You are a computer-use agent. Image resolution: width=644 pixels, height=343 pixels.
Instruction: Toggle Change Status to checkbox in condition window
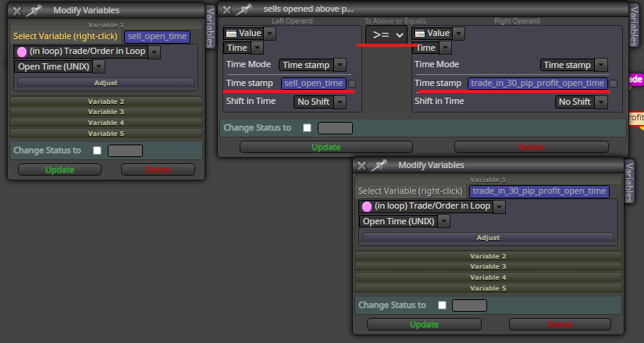coord(307,128)
